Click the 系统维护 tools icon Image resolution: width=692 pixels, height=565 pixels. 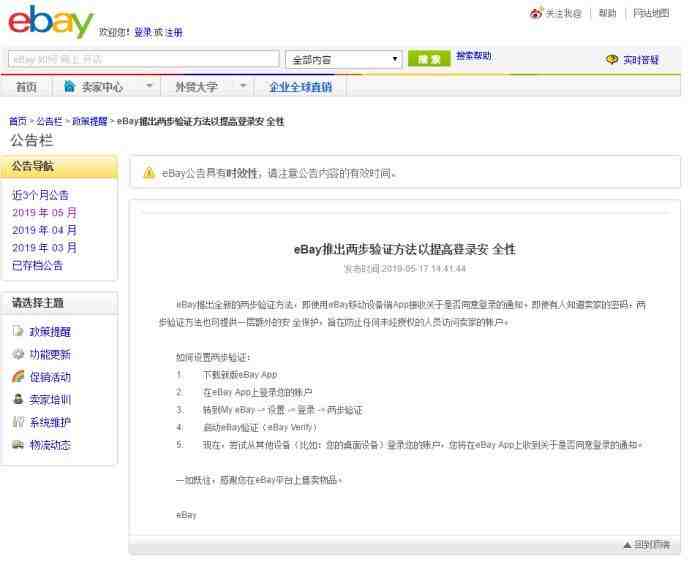18,422
